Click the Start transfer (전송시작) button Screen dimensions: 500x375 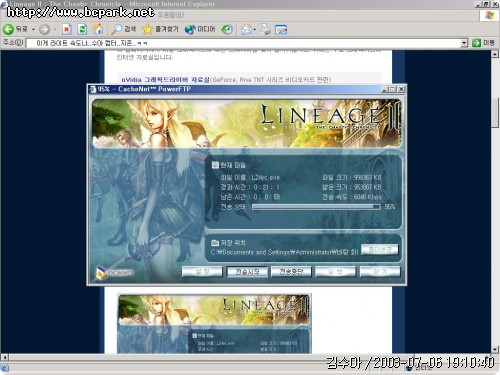coord(247,272)
